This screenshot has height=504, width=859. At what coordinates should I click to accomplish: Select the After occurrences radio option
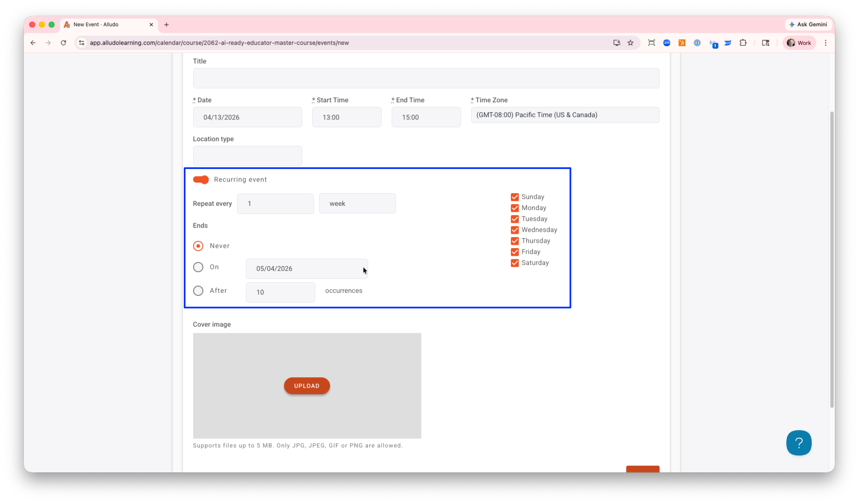coord(198,291)
